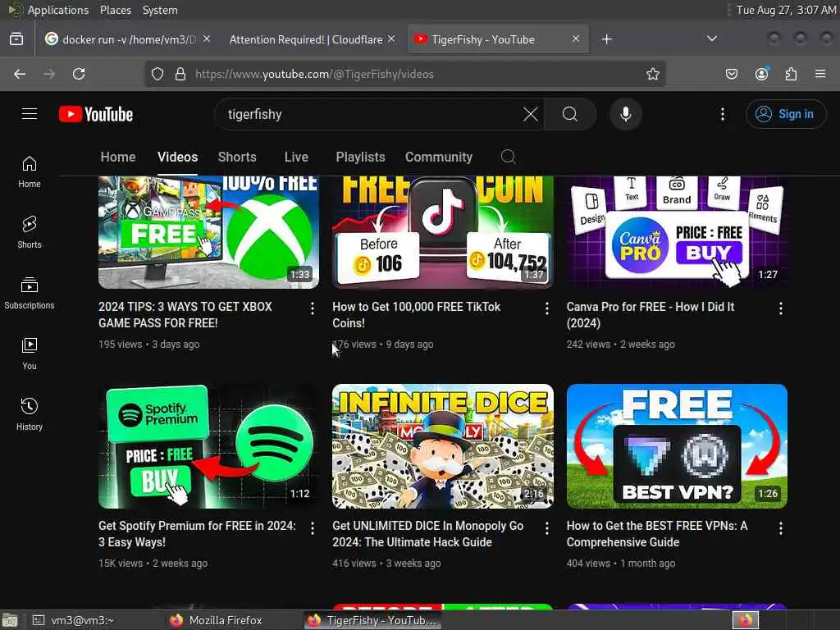Viewport: 840px width, 630px height.
Task: Open the Applications system menu
Action: (58, 10)
